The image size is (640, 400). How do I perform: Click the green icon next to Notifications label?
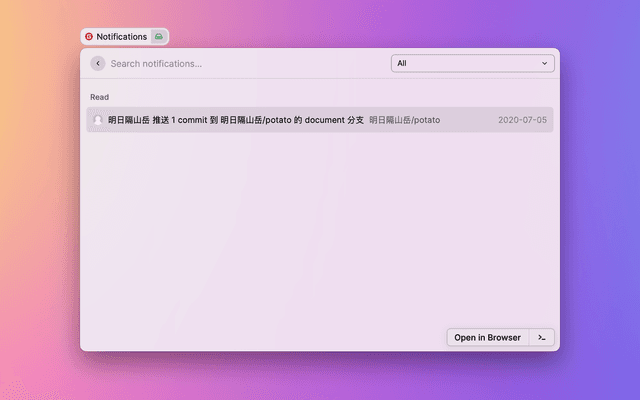pyautogui.click(x=159, y=36)
